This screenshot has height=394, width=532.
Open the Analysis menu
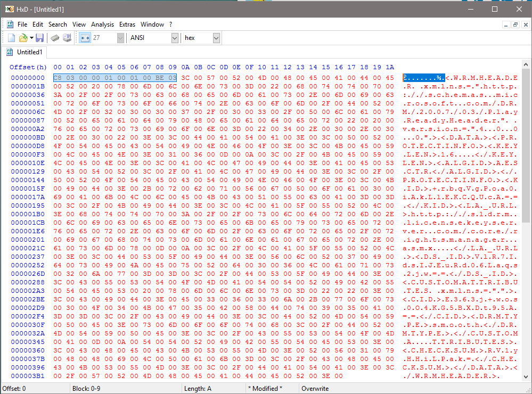pos(102,24)
